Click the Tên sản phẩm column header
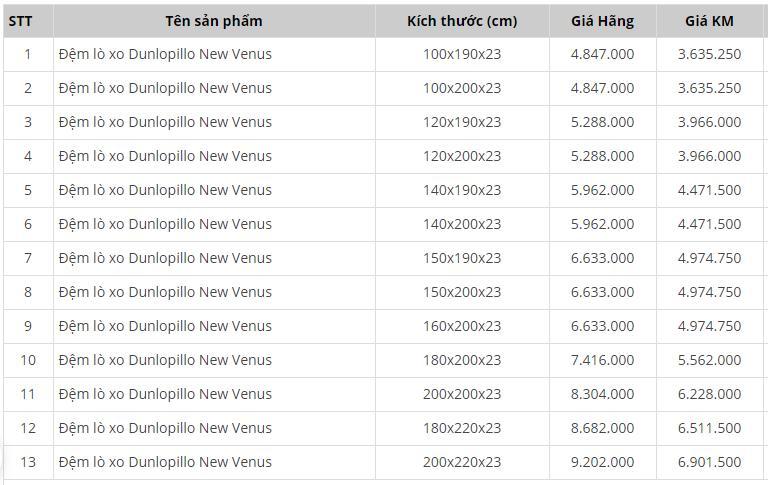Screen dimensions: 768x485 [214, 21]
